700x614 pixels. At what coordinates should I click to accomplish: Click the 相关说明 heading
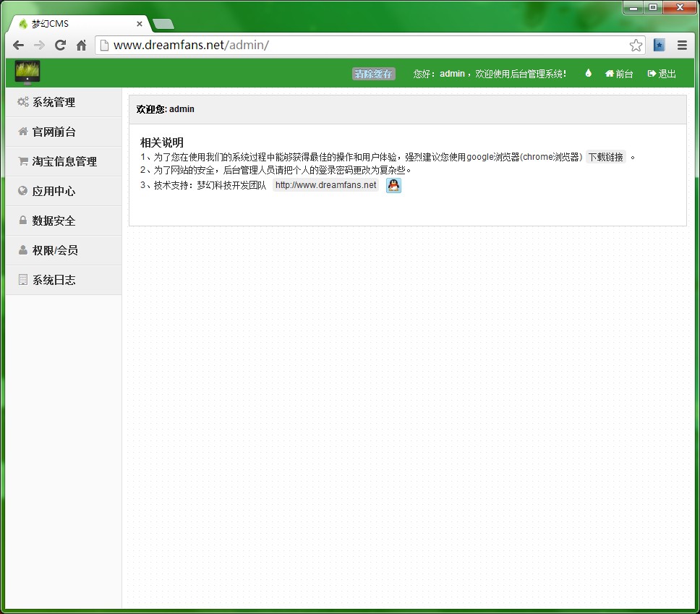coord(161,142)
